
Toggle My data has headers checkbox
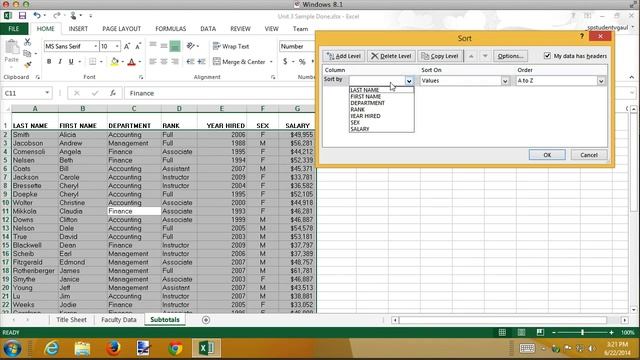(547, 56)
